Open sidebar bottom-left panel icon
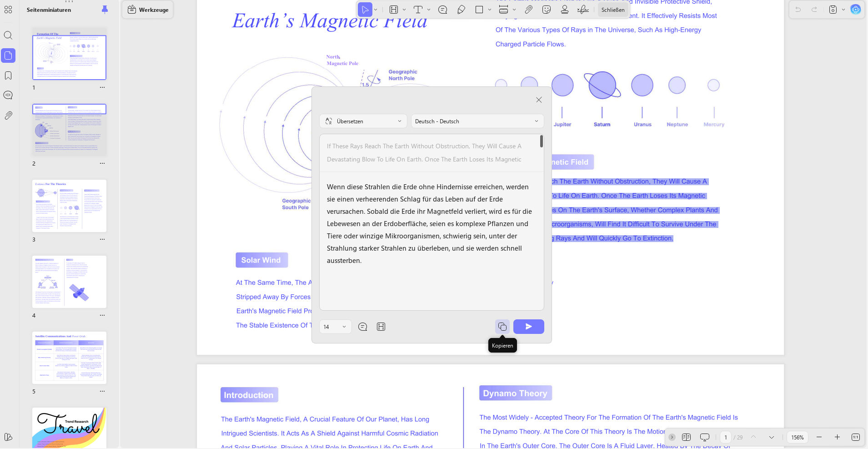The height and width of the screenshot is (449, 868). (8, 437)
